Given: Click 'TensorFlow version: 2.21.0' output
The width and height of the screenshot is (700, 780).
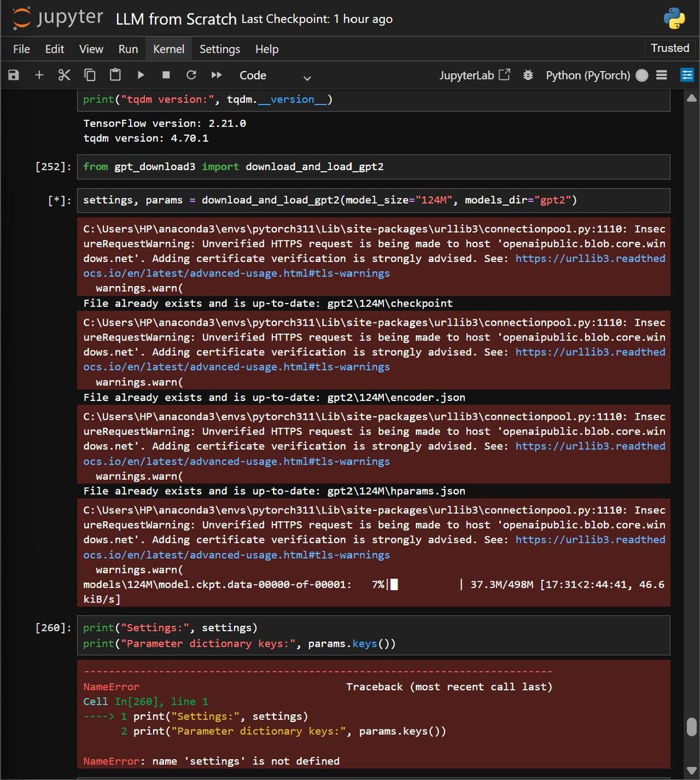Looking at the screenshot, I should click(x=164, y=123).
